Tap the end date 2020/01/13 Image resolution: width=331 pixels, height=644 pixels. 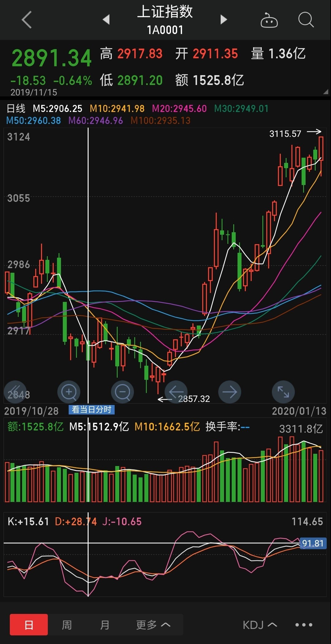click(x=299, y=411)
